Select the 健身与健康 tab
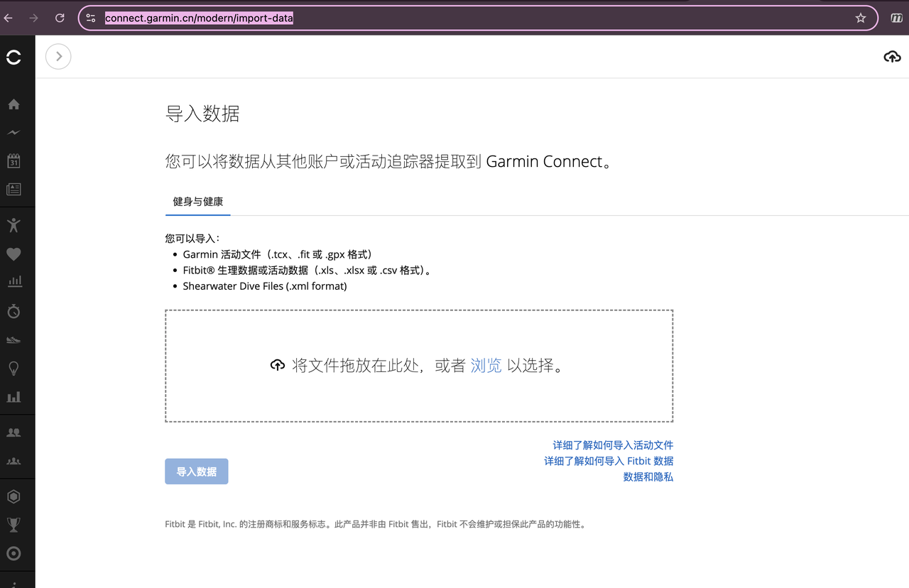Screen dimensions: 909x588 click(198, 202)
